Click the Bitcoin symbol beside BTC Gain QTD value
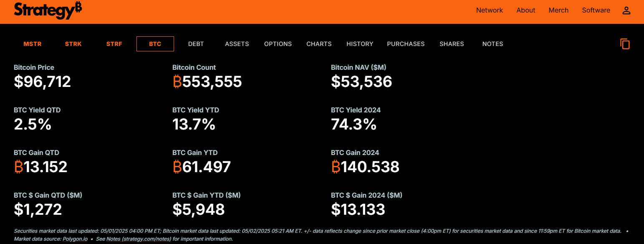Image resolution: width=644 pixels, height=244 pixels. pos(18,167)
